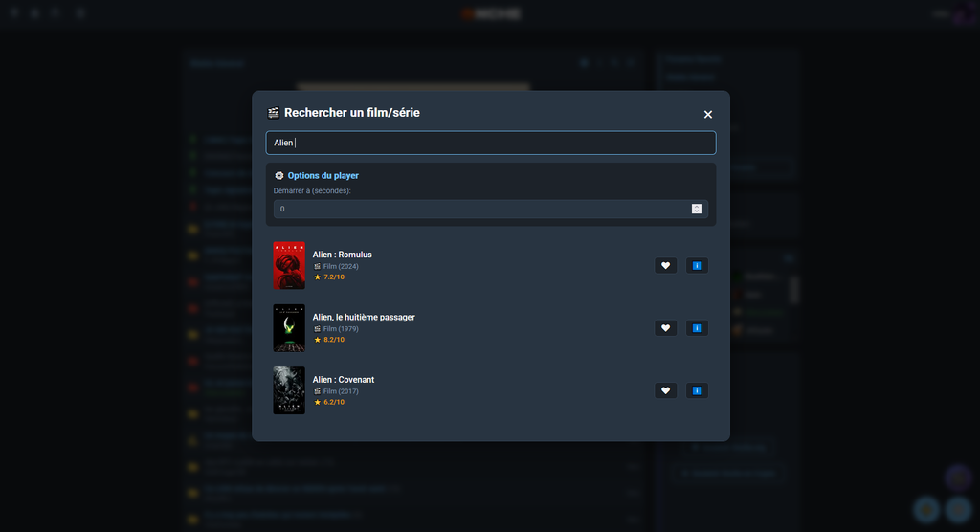Choose the Alien : Covenant title
Image resolution: width=980 pixels, height=532 pixels.
click(344, 380)
